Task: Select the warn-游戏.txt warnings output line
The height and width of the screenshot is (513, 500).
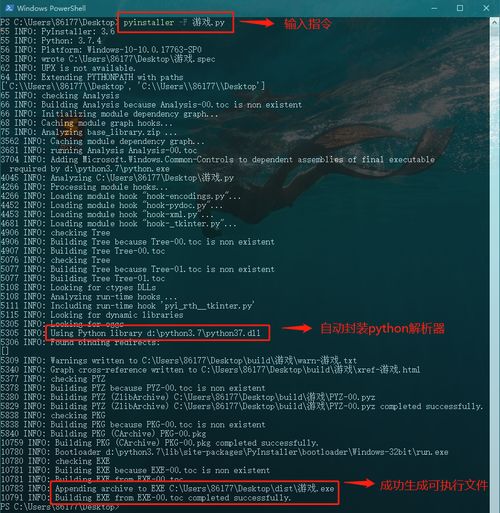Action: tap(179, 360)
